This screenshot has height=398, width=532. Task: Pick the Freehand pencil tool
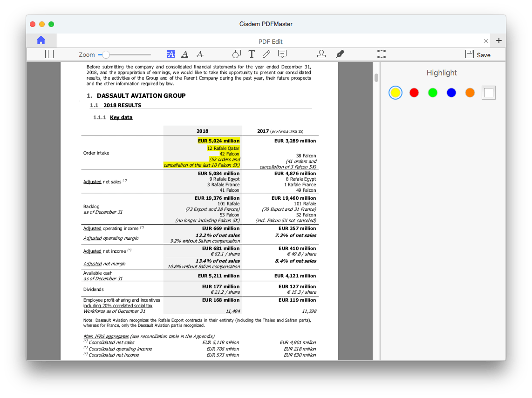tap(266, 54)
